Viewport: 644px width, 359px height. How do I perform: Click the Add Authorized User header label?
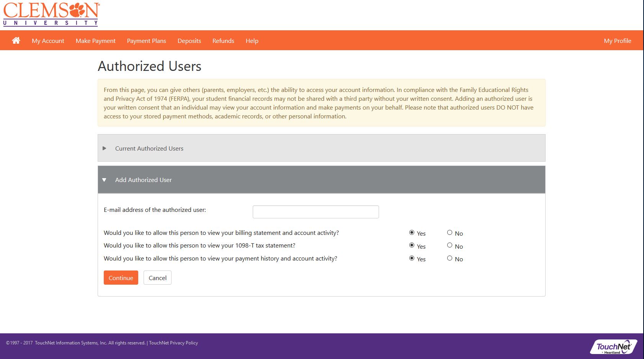(x=144, y=180)
